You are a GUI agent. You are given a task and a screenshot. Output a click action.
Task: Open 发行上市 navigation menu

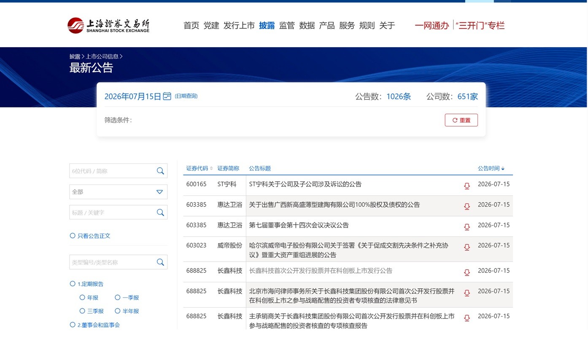point(239,25)
